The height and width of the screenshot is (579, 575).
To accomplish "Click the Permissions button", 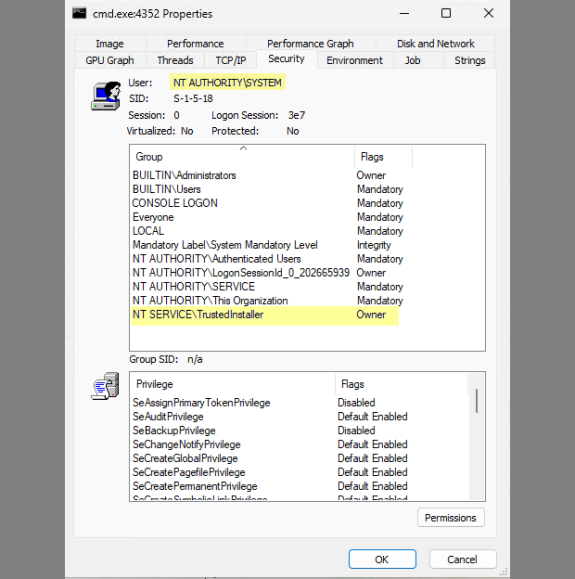I will click(451, 518).
